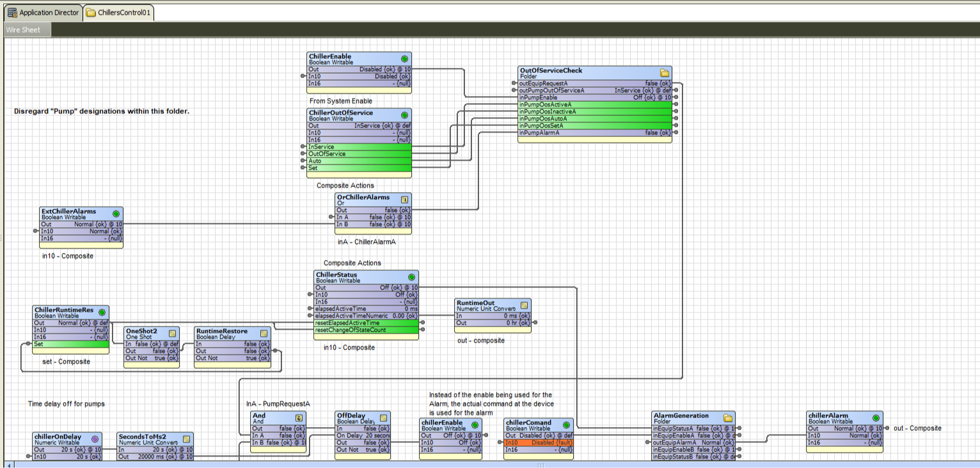Viewport: 980px width, 468px height.
Task: Click the OrChillerAlarms block's Or icon
Action: [404, 200]
